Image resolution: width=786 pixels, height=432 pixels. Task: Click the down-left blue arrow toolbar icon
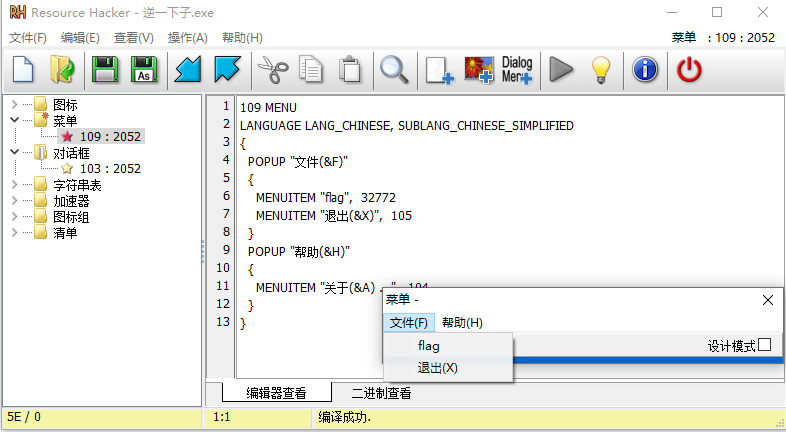pyautogui.click(x=187, y=69)
